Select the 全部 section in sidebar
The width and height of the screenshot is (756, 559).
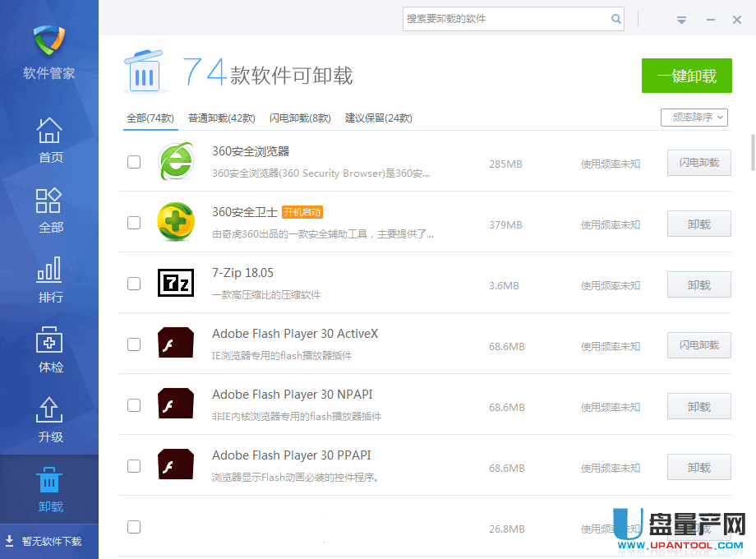pyautogui.click(x=49, y=210)
